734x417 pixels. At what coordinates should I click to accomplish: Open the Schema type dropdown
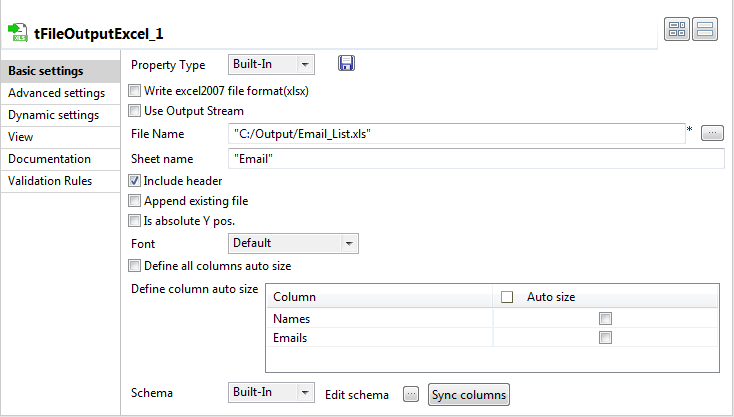pyautogui.click(x=271, y=394)
